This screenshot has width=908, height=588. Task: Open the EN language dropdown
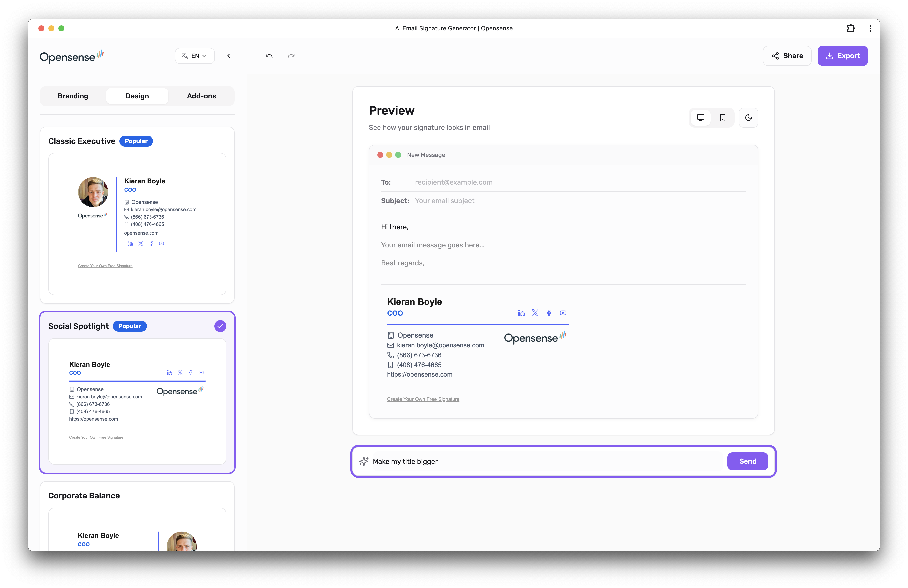click(x=195, y=56)
